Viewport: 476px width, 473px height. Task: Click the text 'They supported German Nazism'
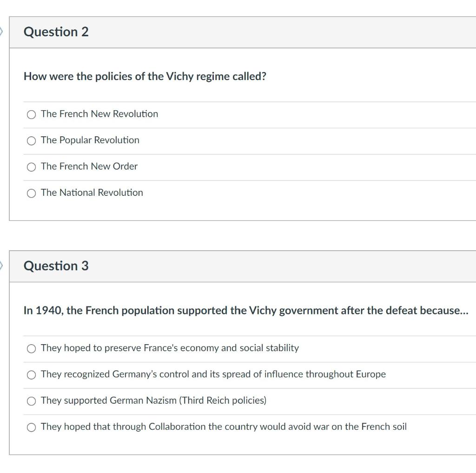[153, 400]
